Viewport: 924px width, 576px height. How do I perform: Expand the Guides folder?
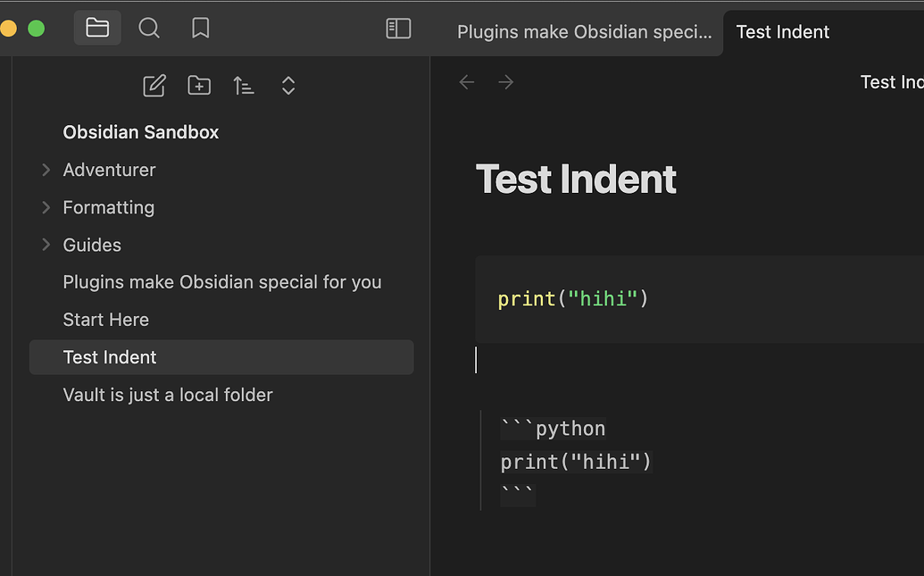pyautogui.click(x=46, y=245)
